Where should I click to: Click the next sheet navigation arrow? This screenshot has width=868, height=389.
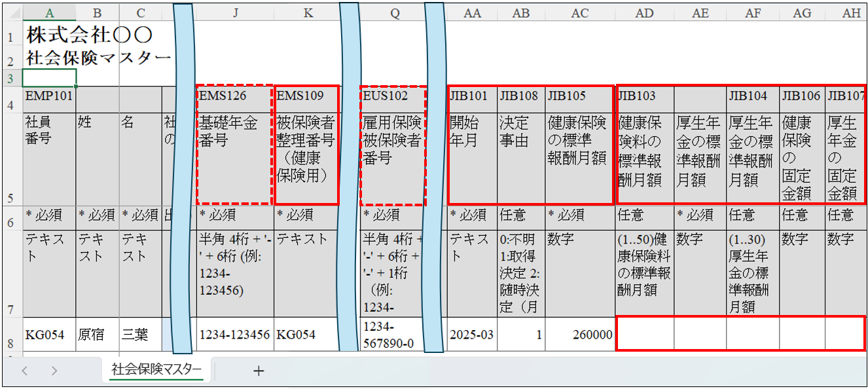[54, 371]
